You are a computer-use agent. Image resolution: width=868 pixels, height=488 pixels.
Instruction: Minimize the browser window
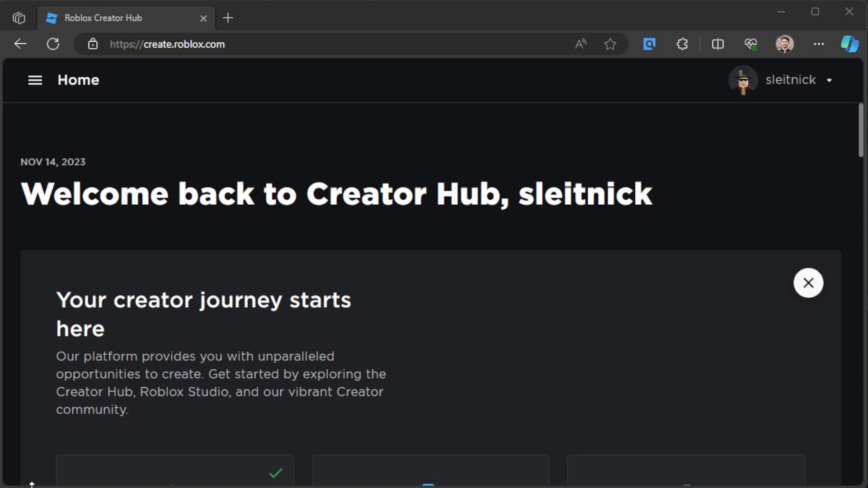pos(781,12)
